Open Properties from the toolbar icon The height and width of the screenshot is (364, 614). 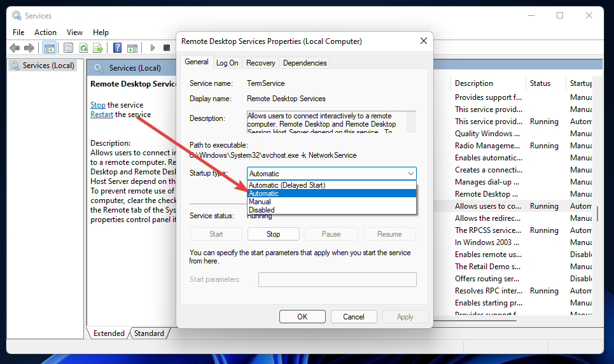pos(68,48)
